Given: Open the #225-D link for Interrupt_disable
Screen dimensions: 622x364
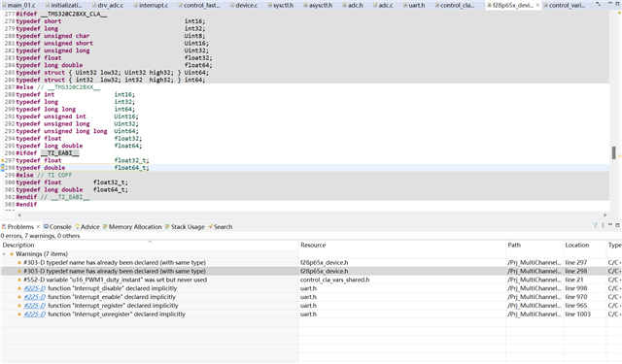Looking at the screenshot, I should click(35, 288).
